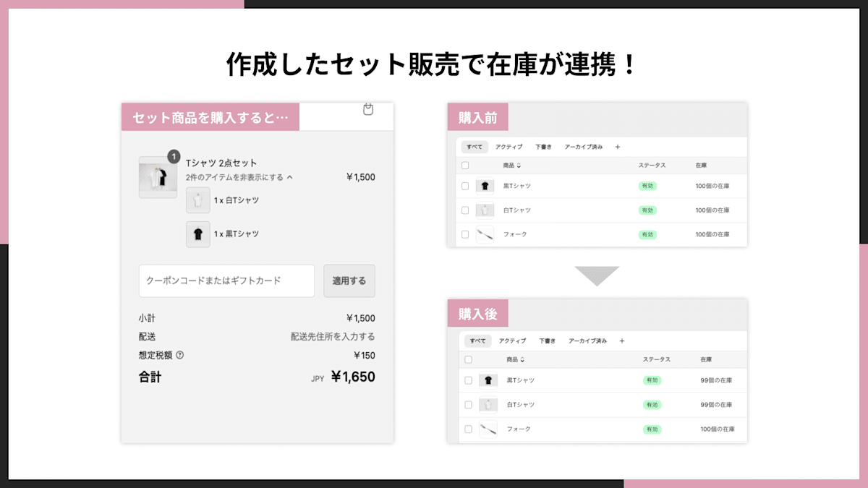Click 在庫 column header in 購入前 table
The width and height of the screenshot is (868, 488).
pyautogui.click(x=701, y=166)
